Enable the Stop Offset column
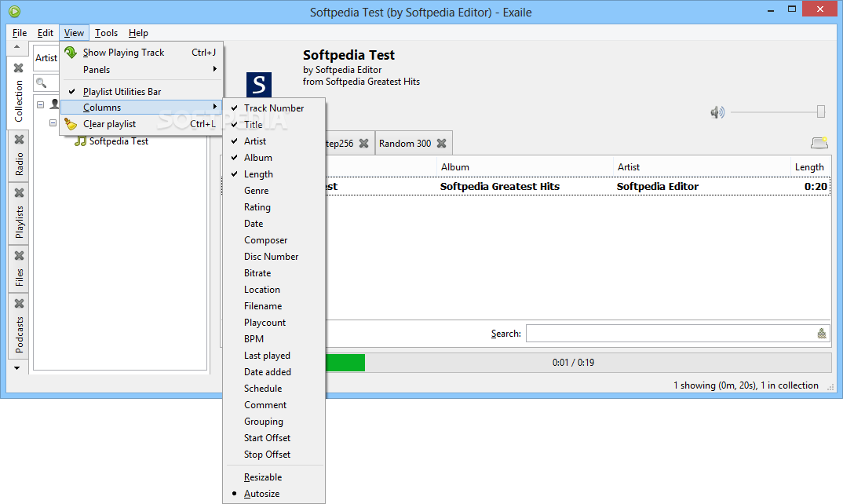This screenshot has height=504, width=843. tap(274, 455)
